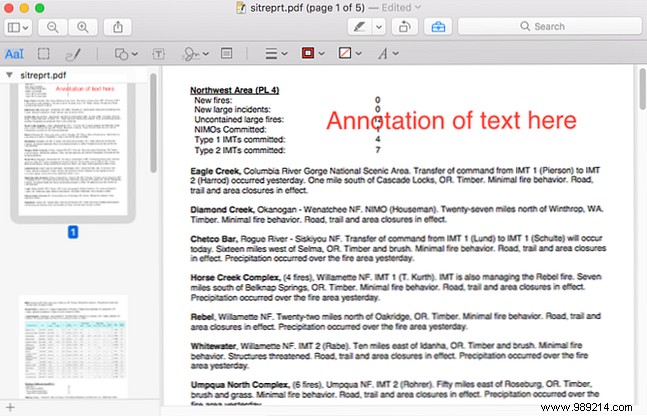The image size is (647, 416).
Task: Select the Sketch pen tool
Action: pyautogui.click(x=73, y=54)
